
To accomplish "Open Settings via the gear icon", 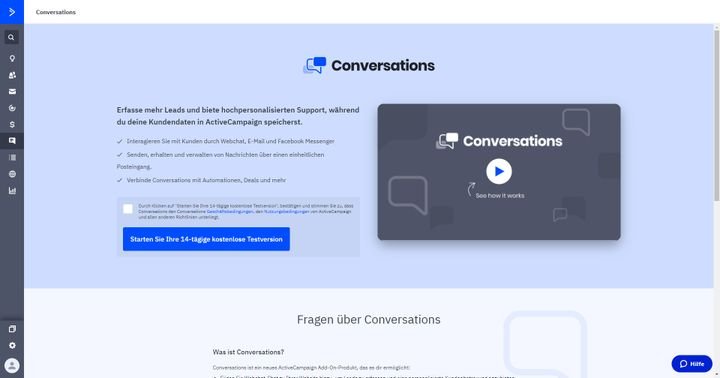I will tap(12, 345).
